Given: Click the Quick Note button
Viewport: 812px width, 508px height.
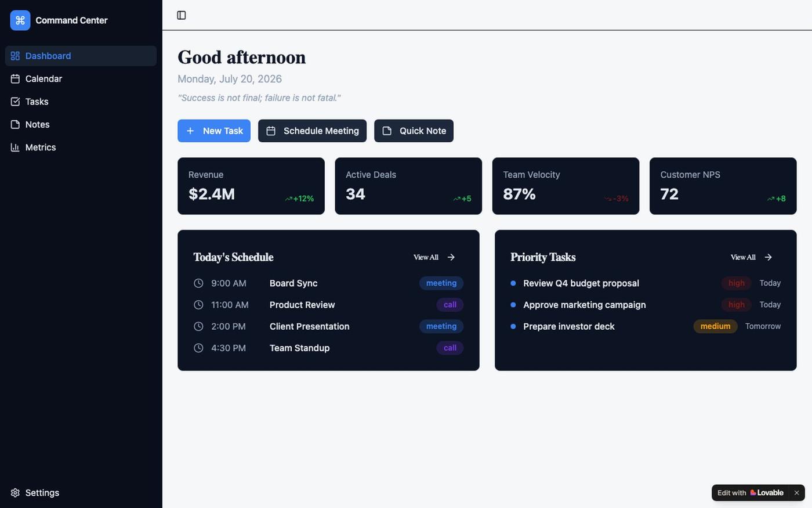Looking at the screenshot, I should click(x=414, y=131).
